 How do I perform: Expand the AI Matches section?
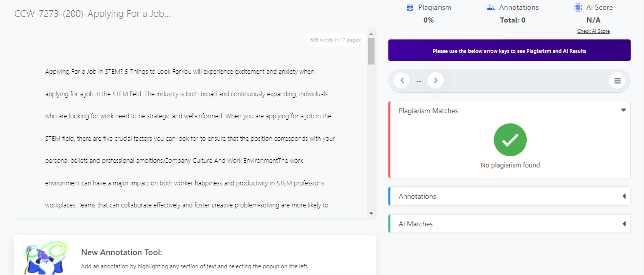tap(624, 224)
